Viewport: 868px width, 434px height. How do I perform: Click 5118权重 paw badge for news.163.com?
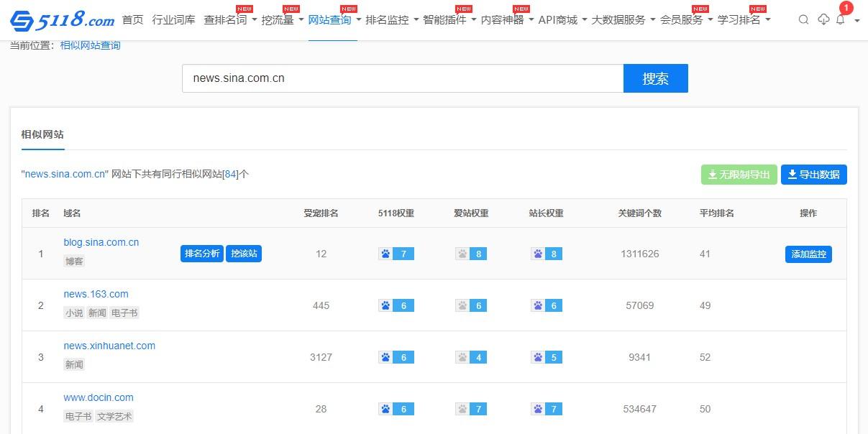pyautogui.click(x=396, y=305)
